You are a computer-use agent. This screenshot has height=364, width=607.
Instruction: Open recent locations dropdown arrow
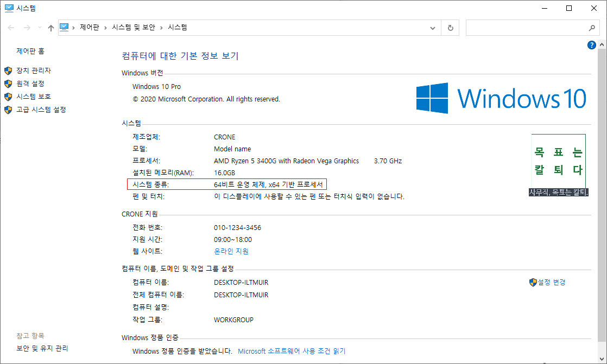point(40,28)
